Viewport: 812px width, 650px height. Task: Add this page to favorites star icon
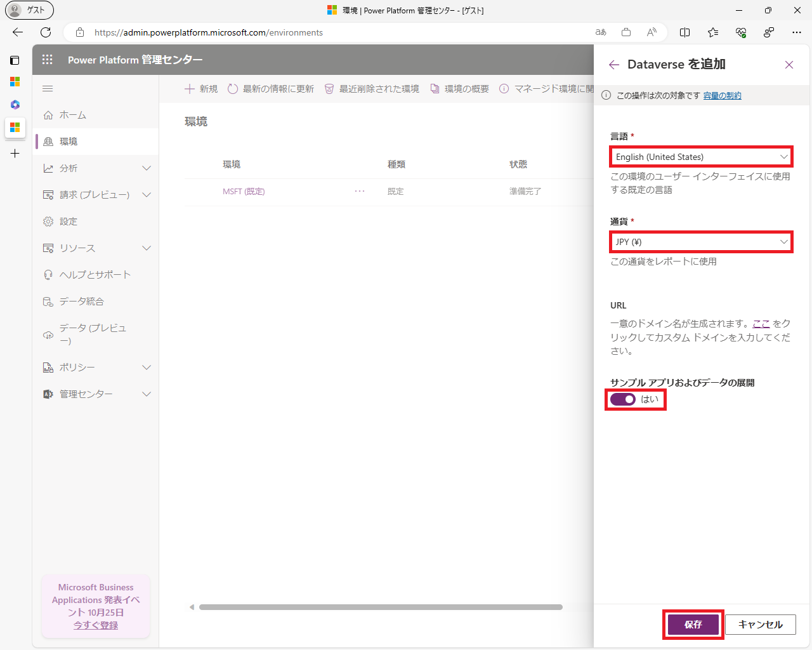coord(713,32)
